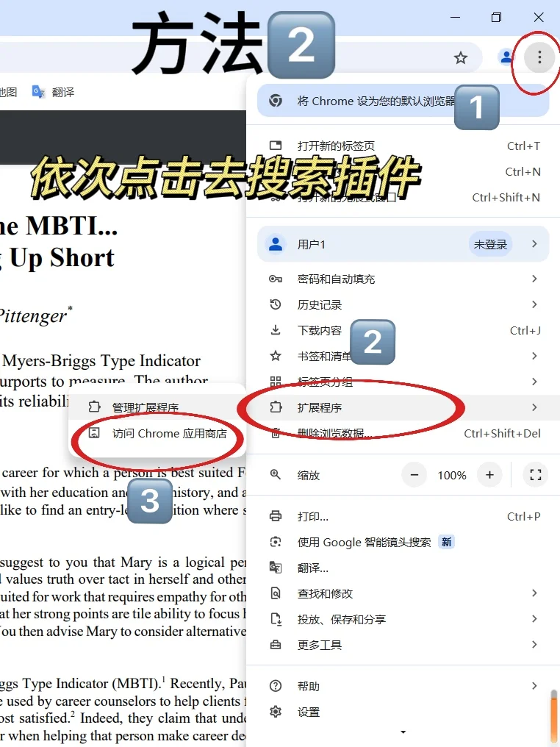
Task: Click the help question mark icon
Action: click(x=276, y=686)
